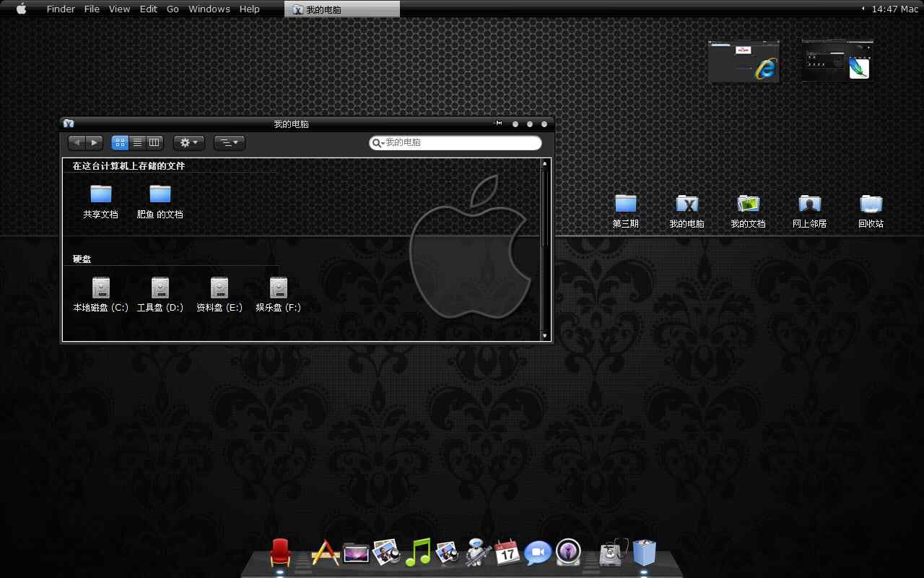Switch to icon grid view
This screenshot has width=924, height=578.
click(x=120, y=142)
